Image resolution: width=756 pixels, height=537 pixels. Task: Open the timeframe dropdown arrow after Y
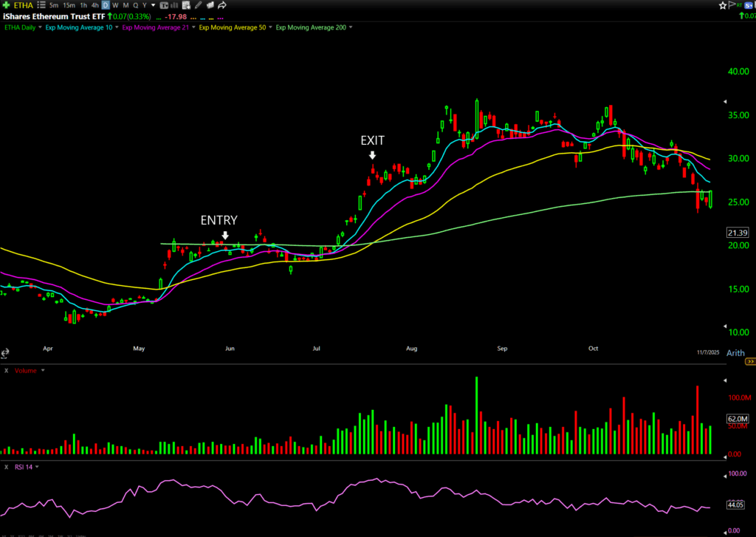(x=153, y=5)
